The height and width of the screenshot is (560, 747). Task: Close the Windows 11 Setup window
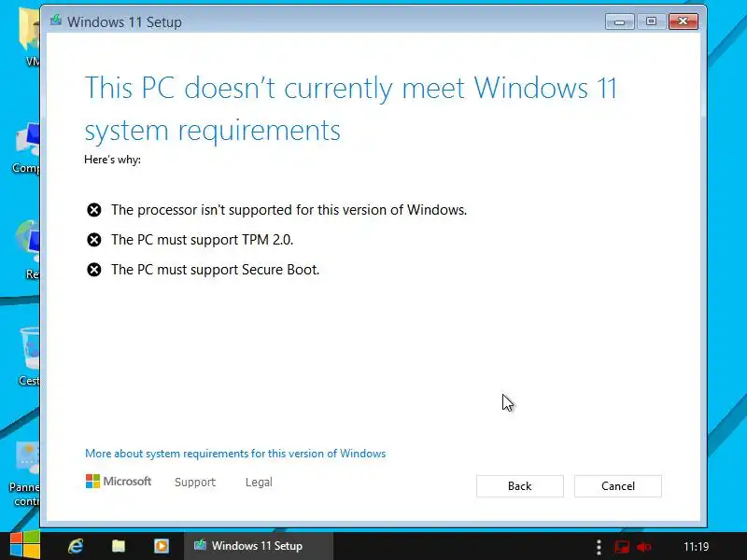pyautogui.click(x=684, y=21)
